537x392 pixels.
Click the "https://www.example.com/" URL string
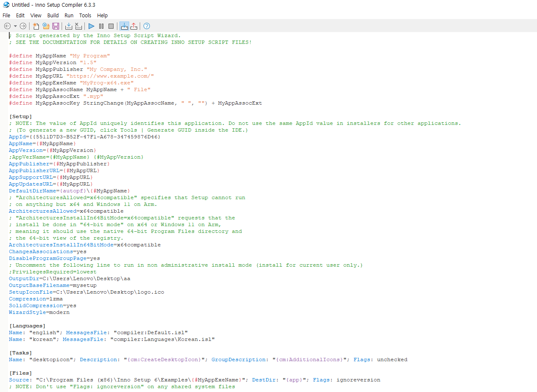point(110,76)
